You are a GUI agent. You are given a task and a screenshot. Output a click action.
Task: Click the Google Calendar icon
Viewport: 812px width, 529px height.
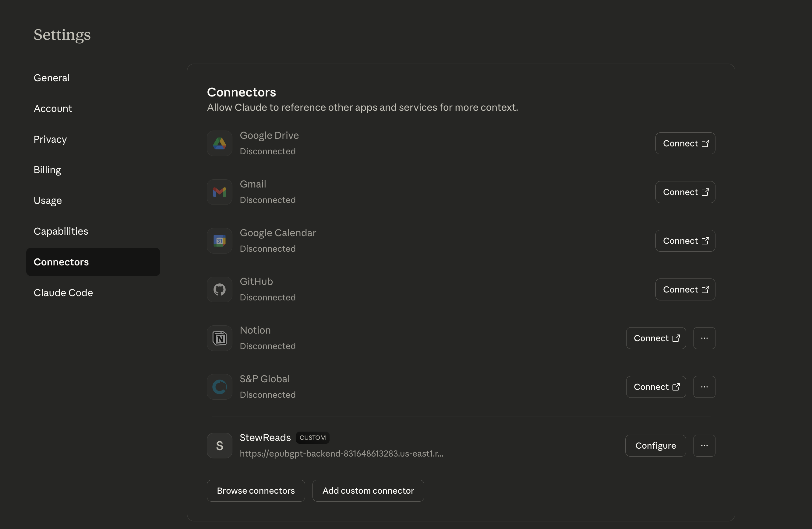click(219, 241)
